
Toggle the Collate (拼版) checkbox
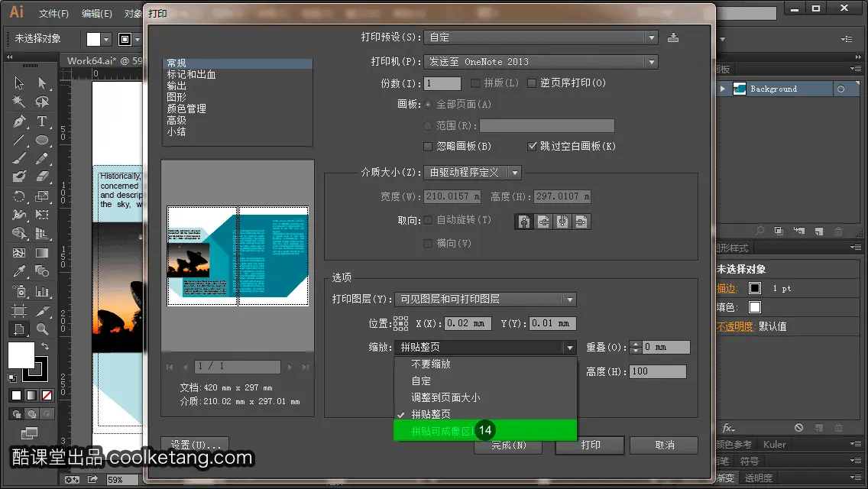(x=475, y=83)
